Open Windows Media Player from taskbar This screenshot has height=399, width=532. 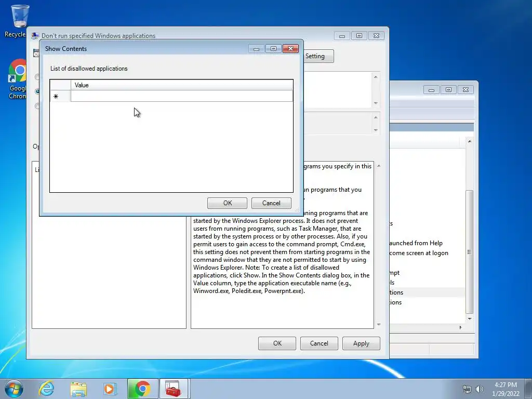(x=110, y=389)
